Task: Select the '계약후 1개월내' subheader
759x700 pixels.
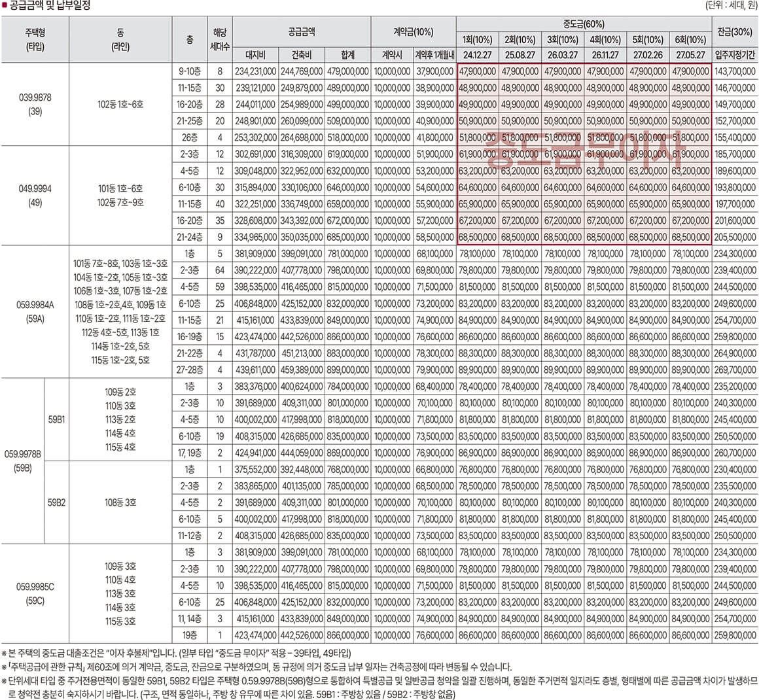Action: [434, 55]
